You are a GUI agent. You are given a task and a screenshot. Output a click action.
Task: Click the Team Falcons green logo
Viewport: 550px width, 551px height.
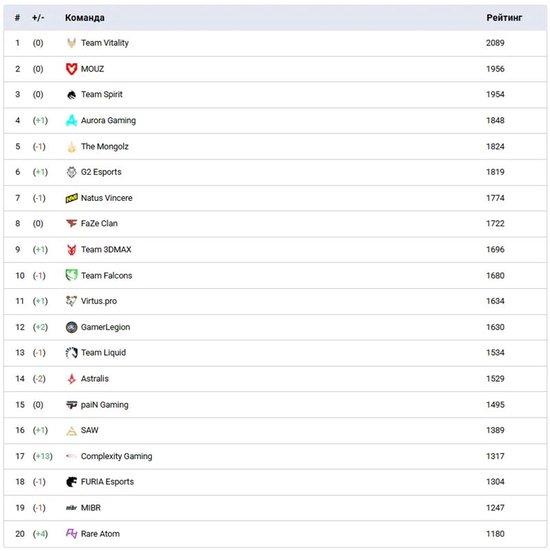tap(71, 276)
